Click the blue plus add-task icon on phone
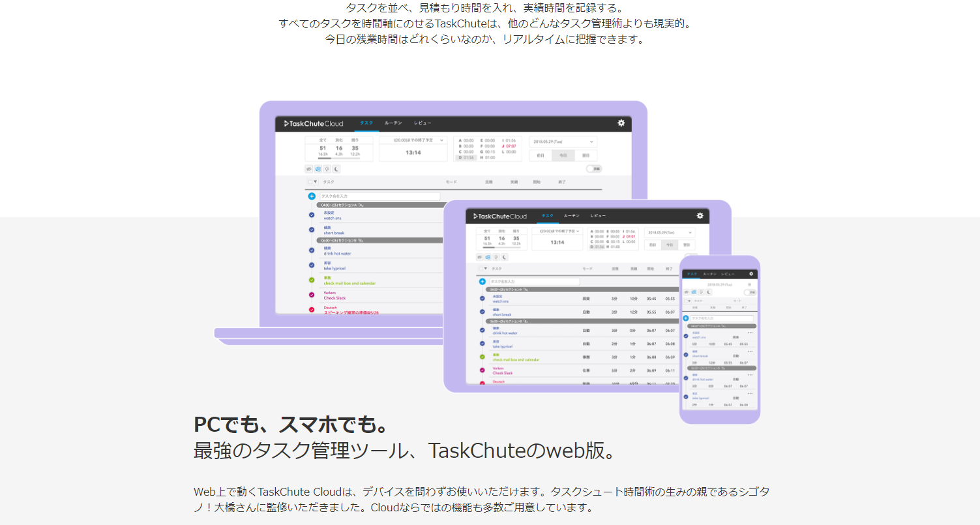980x525 pixels. point(685,318)
